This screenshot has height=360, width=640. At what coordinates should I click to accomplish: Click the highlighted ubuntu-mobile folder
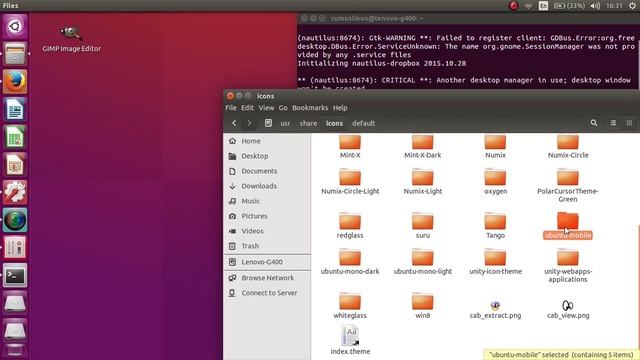click(568, 226)
